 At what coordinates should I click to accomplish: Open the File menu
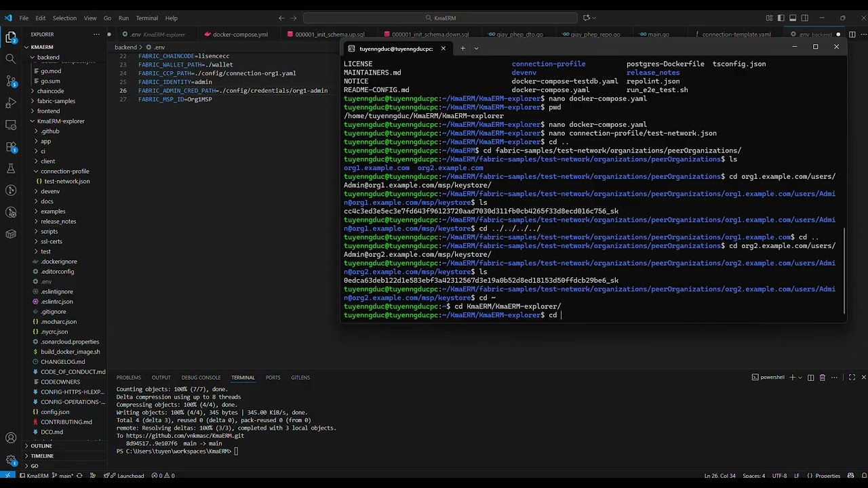coord(24,18)
